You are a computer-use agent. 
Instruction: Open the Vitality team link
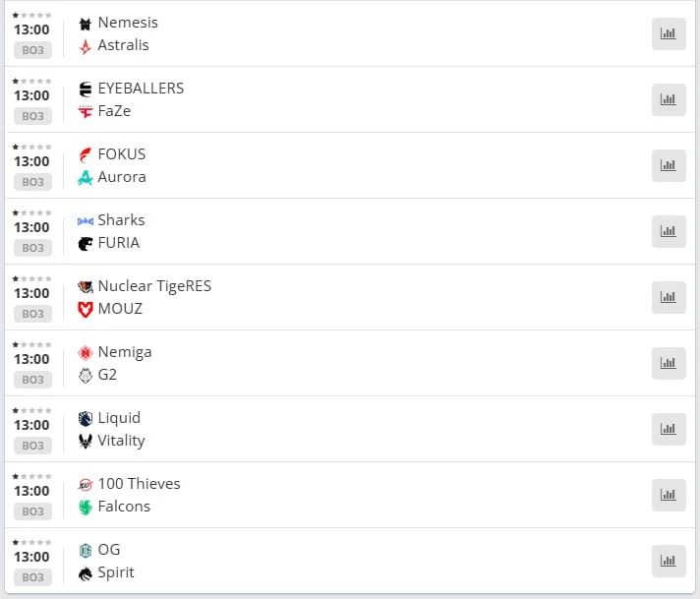(x=122, y=441)
